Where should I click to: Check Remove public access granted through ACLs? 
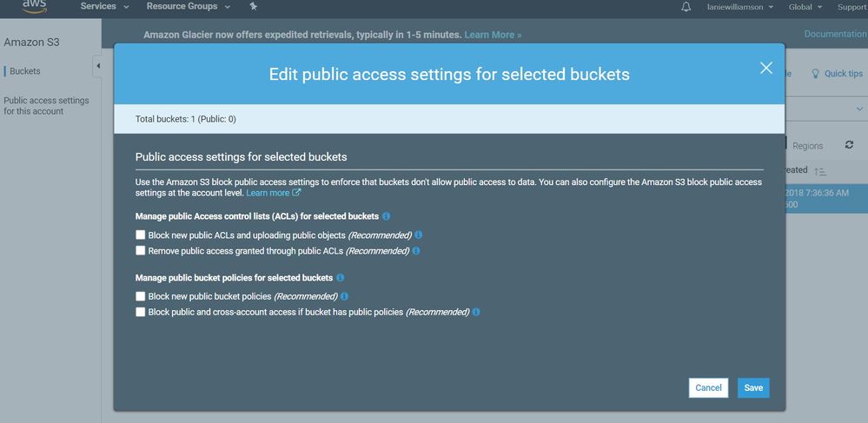click(x=141, y=251)
